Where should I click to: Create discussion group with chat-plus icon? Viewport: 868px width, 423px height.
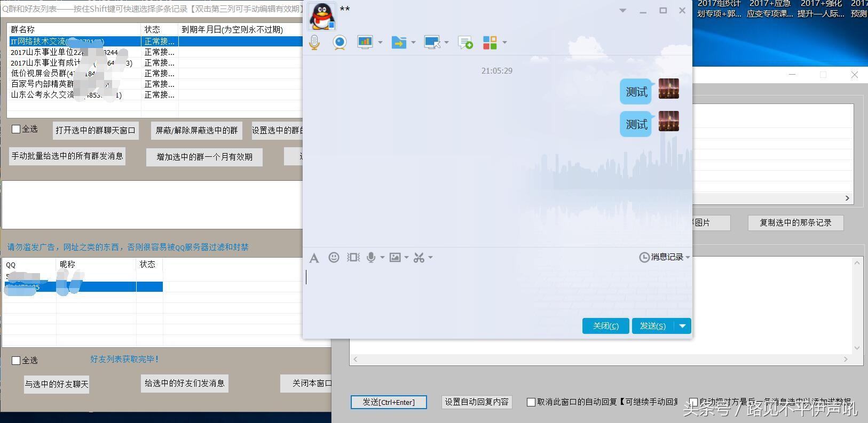[465, 42]
